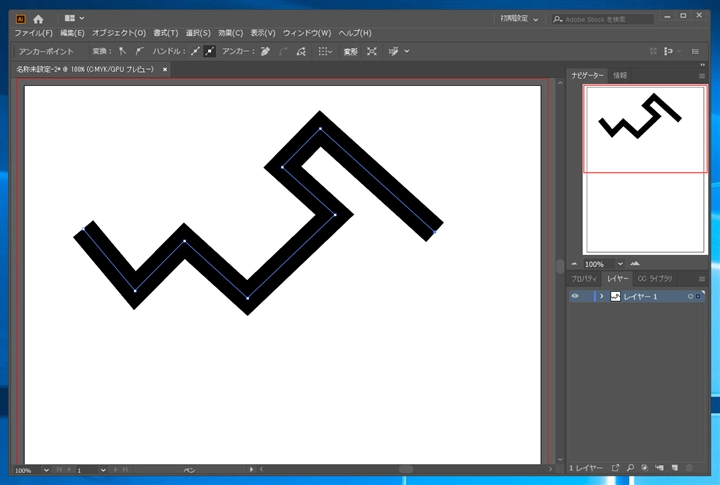Switch to the ナビゲーター tab
Screen dimensions: 720x485
pos(587,75)
